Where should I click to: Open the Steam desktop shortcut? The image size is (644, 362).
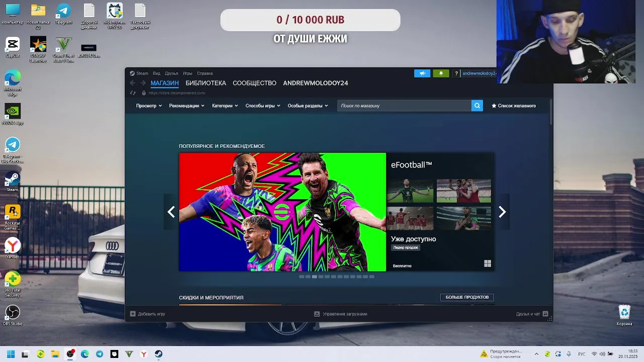(x=13, y=182)
